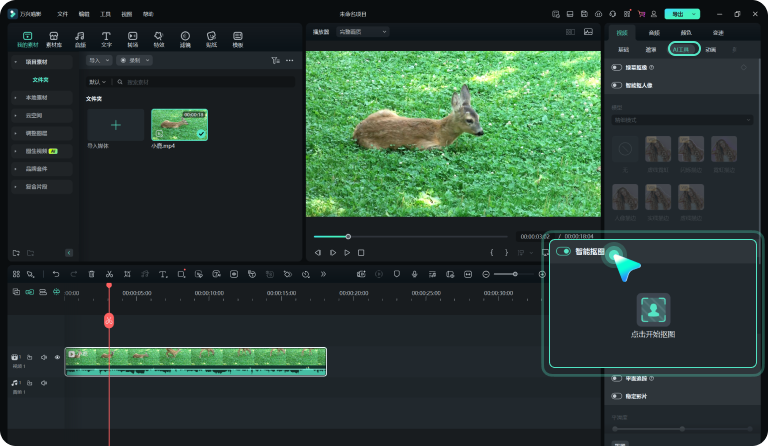Image resolution: width=768 pixels, height=446 pixels.
Task: Open the export dropdown arrow beside 导出
Action: pos(695,14)
